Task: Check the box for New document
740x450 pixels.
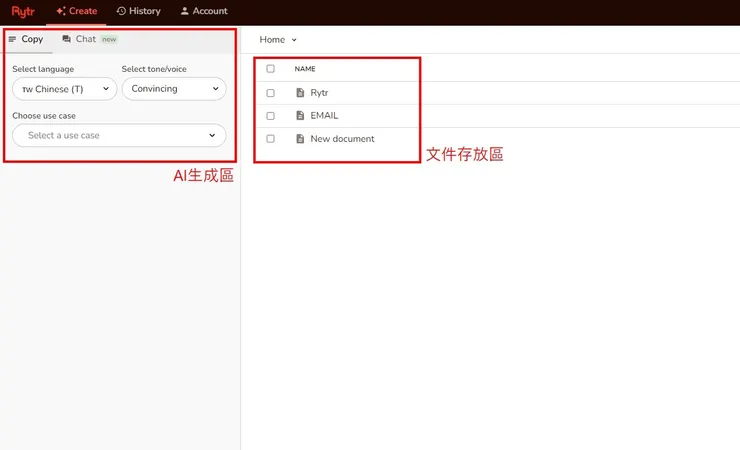Action: [270, 139]
